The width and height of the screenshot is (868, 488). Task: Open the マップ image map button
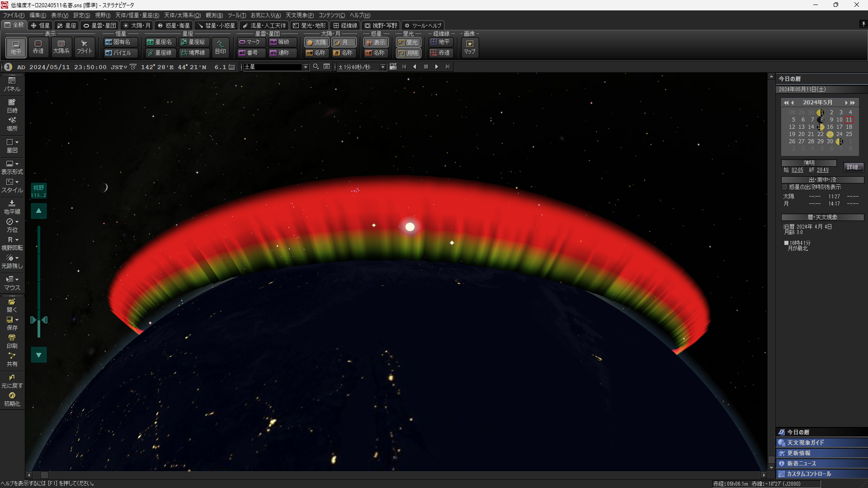[470, 47]
